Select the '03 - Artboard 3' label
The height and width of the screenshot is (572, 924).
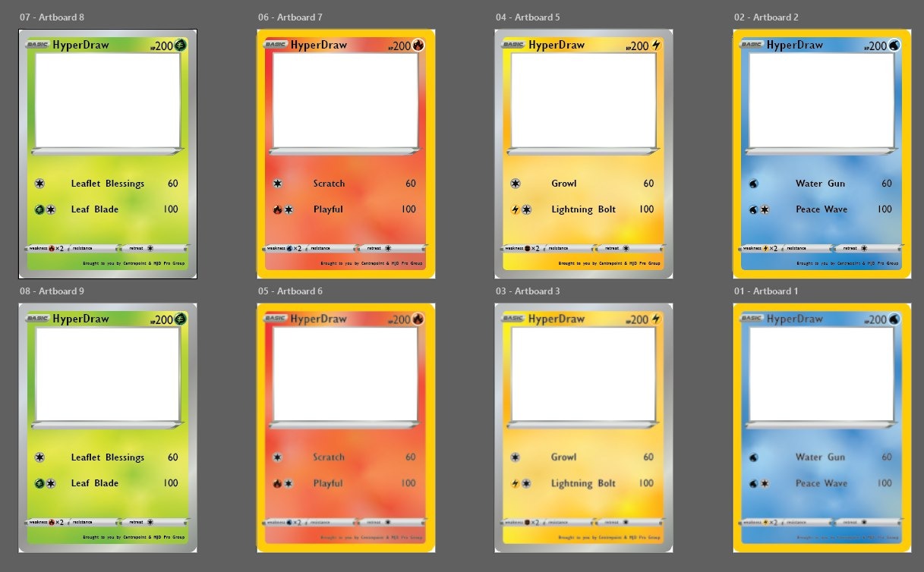pos(528,291)
